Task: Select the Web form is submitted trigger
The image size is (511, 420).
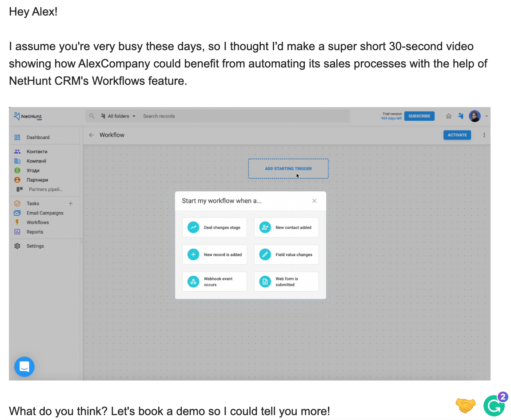Action: coord(286,281)
